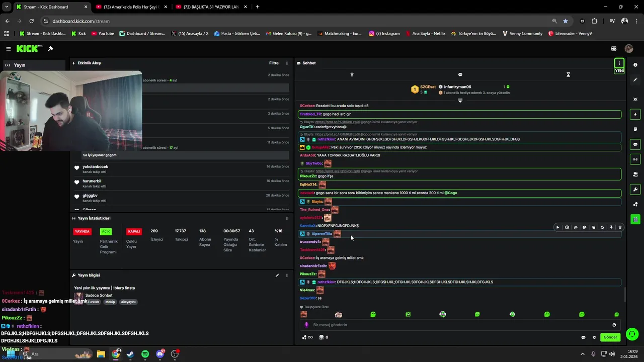Open File Explorer from the Windows taskbar

click(x=101, y=354)
